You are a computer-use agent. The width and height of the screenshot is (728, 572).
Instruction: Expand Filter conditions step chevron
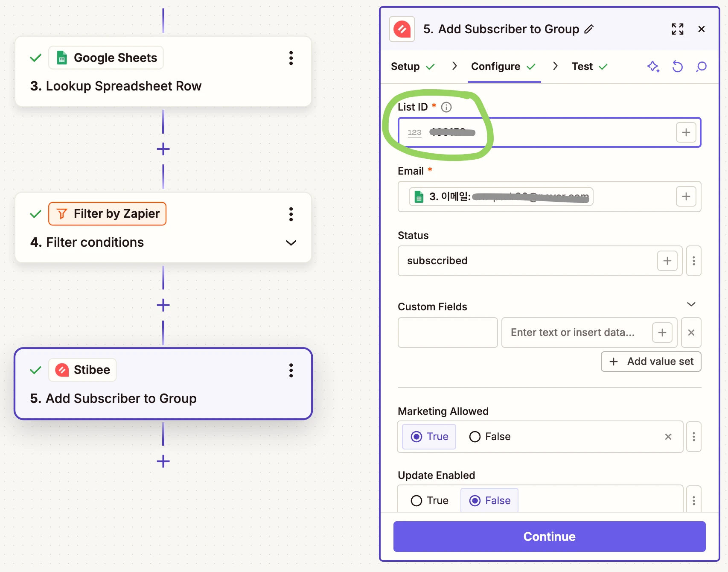pos(291,242)
